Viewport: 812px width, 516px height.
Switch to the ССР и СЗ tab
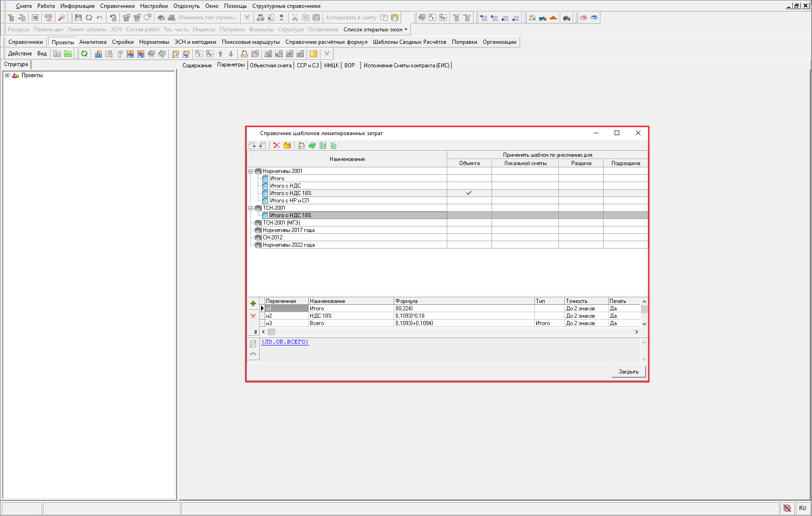tap(308, 65)
